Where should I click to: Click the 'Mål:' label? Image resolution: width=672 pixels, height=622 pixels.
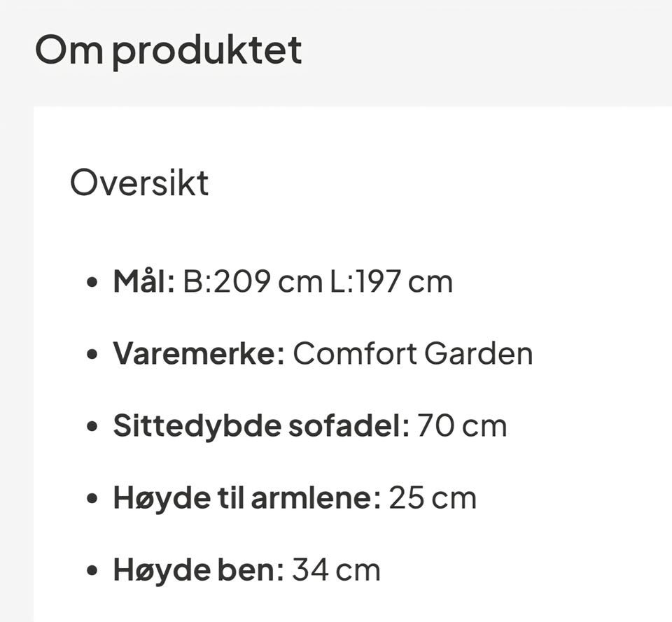pos(143,281)
